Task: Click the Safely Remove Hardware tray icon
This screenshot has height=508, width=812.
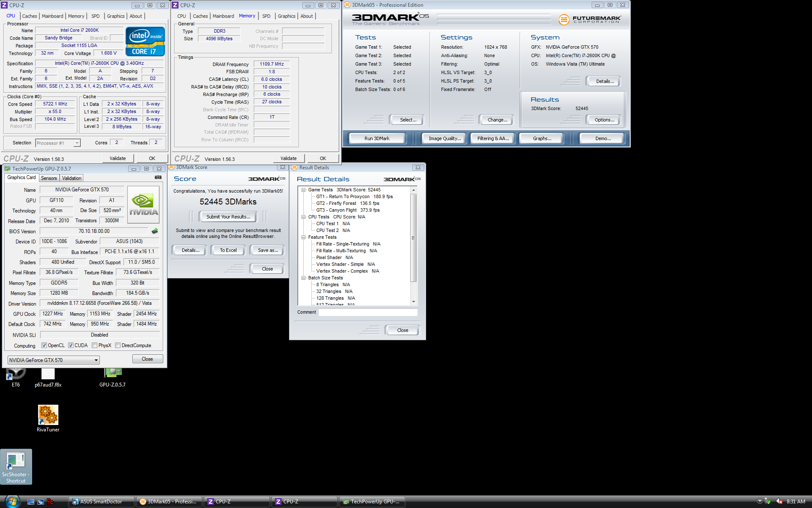Action: pyautogui.click(x=768, y=502)
